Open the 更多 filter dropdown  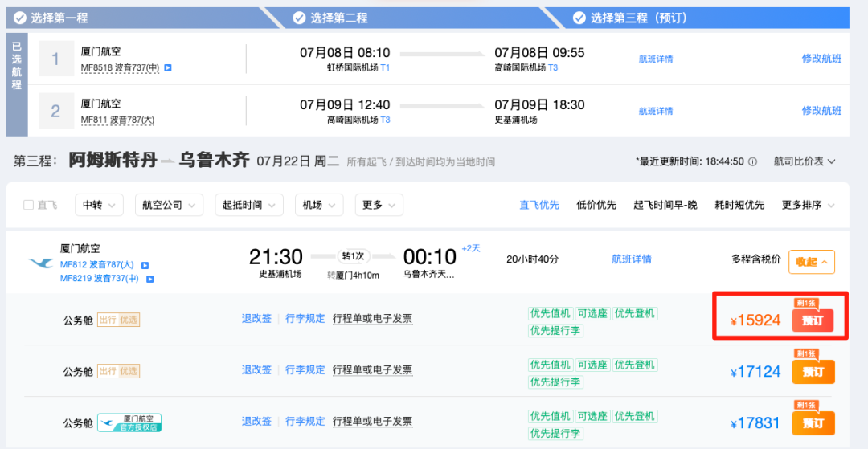click(x=379, y=205)
